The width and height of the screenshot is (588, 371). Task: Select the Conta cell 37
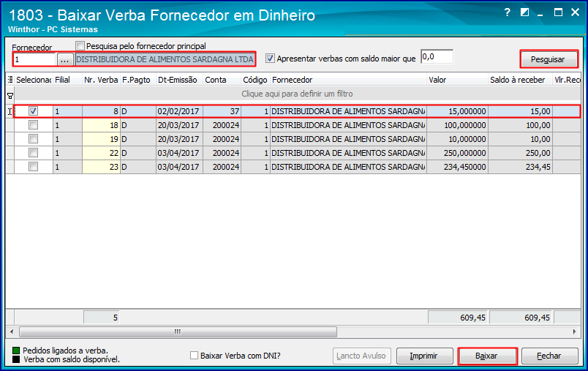(x=222, y=111)
